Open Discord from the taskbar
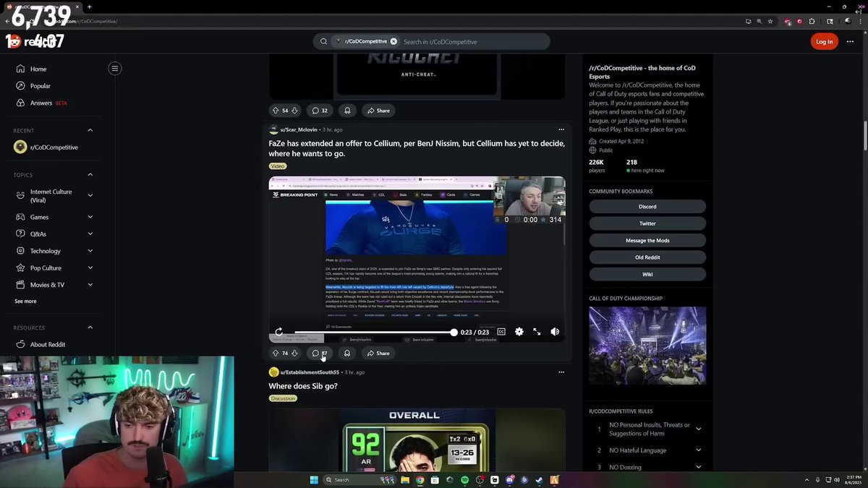Screen dimensions: 868x488 (x=510, y=480)
